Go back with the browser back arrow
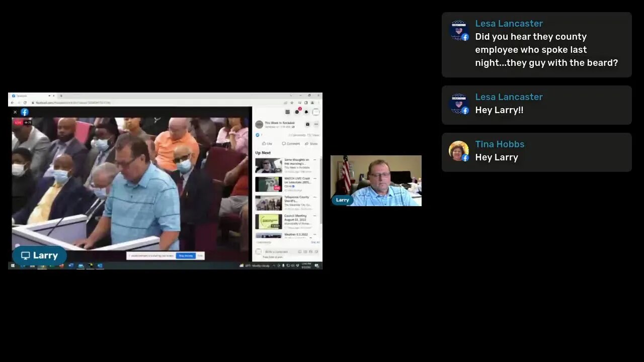This screenshot has width=644, height=362. (x=13, y=103)
